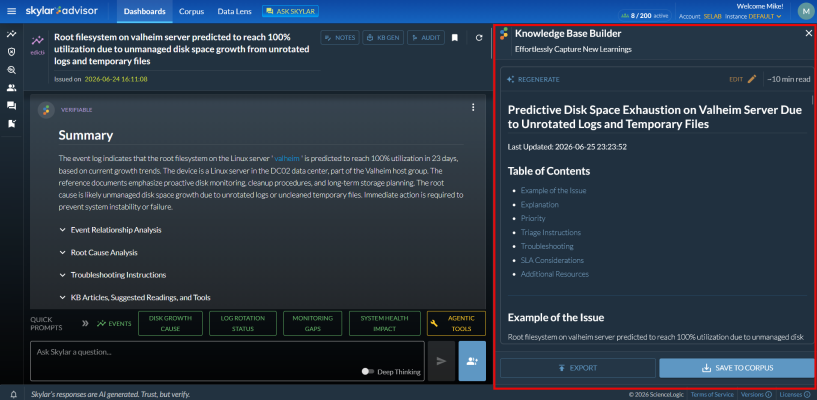Click the AUDIT button
This screenshot has width=817, height=400.
pyautogui.click(x=426, y=38)
